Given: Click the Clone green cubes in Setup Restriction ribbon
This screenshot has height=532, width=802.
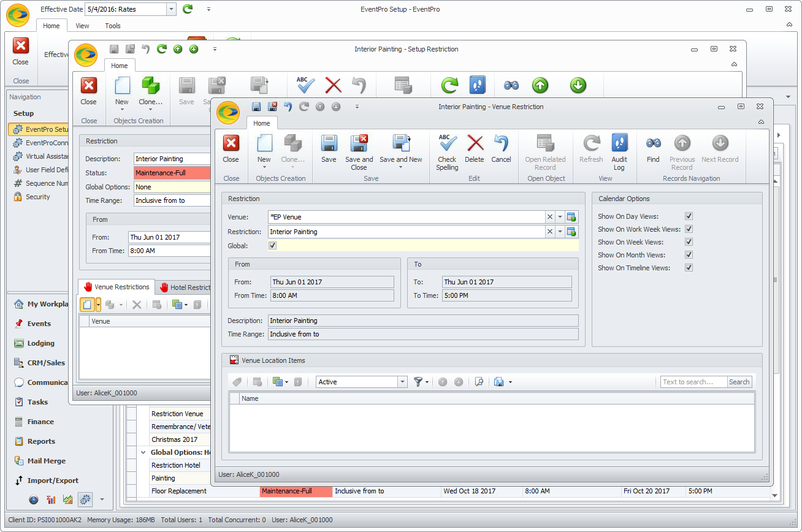Looking at the screenshot, I should 150,86.
